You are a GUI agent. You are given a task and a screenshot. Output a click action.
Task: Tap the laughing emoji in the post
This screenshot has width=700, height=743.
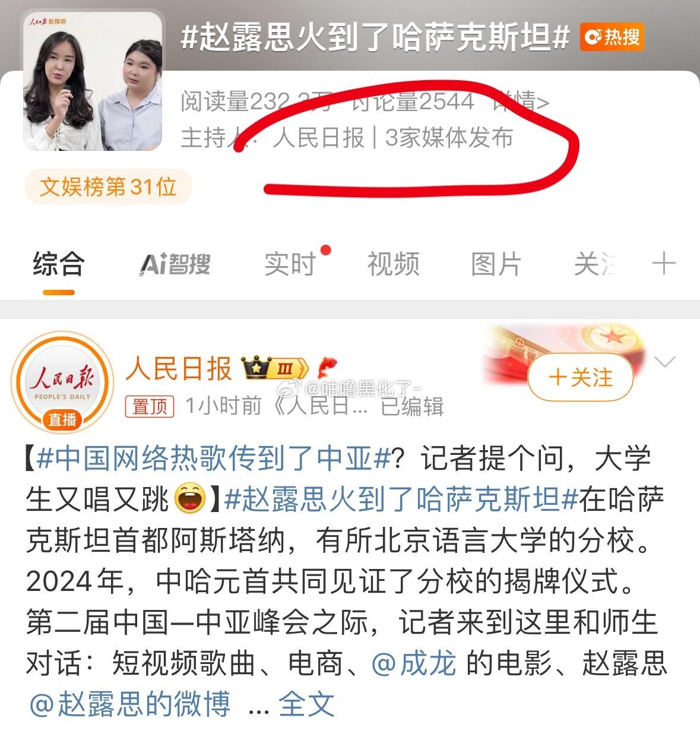pyautogui.click(x=191, y=499)
